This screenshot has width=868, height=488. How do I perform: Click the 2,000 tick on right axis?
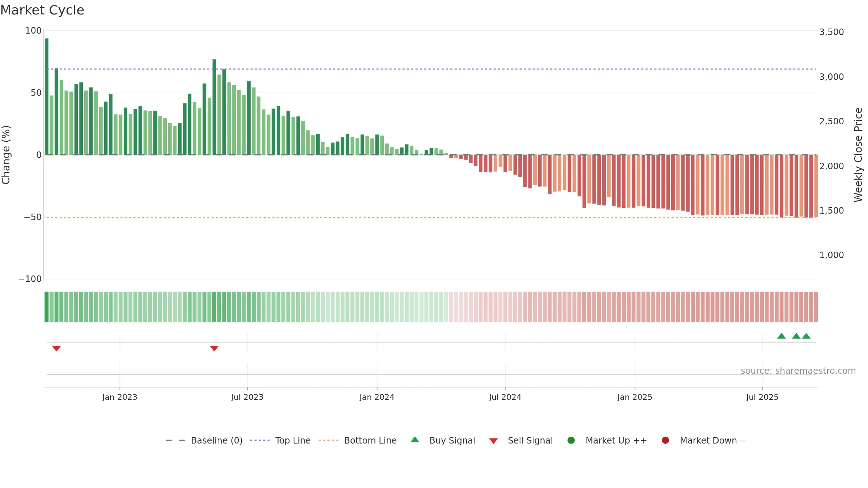click(x=831, y=166)
